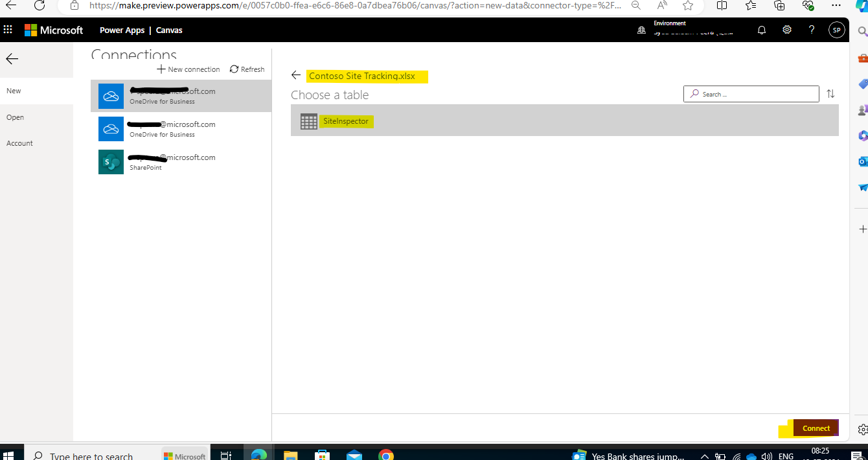Open the notifications bell
Image resolution: width=868 pixels, height=460 pixels.
[762, 30]
